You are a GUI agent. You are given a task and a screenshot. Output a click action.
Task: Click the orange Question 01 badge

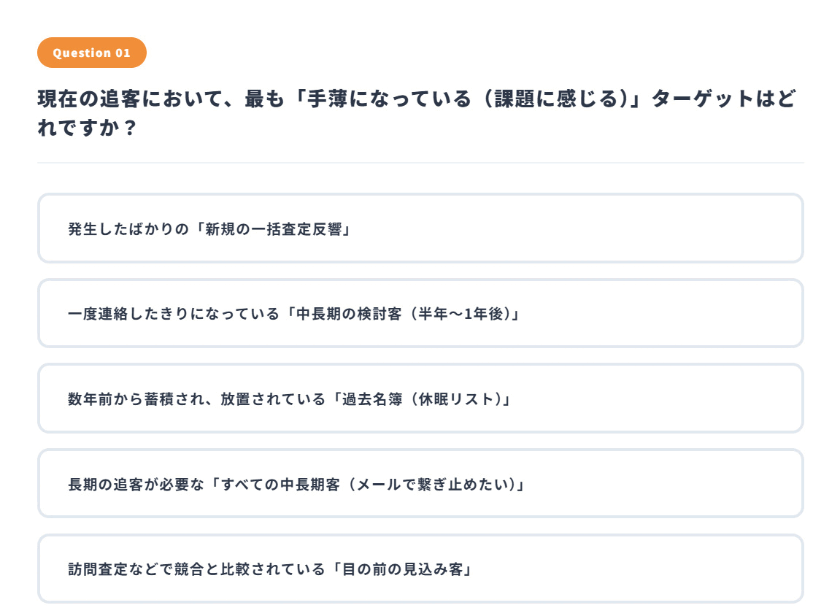point(92,53)
